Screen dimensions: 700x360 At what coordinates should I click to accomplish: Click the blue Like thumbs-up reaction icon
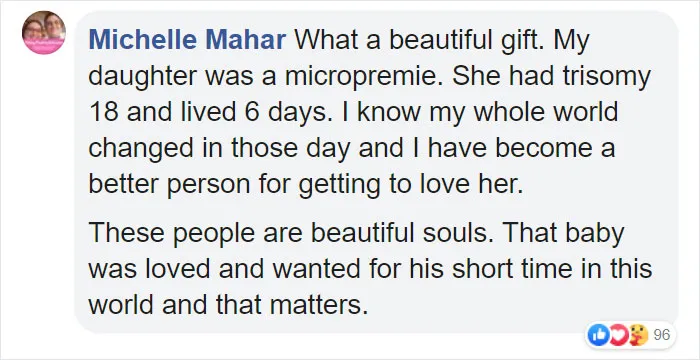coord(598,335)
